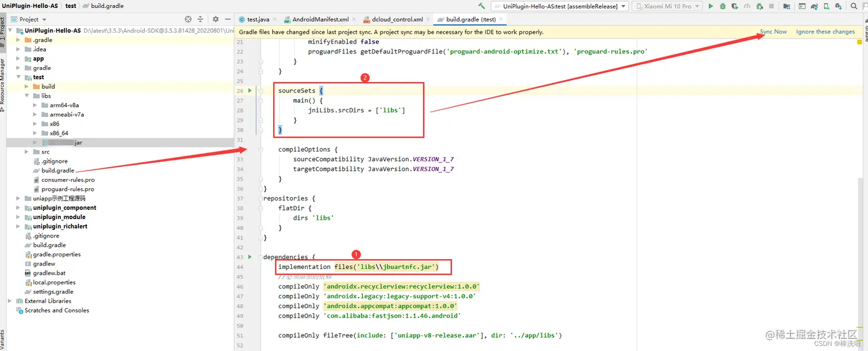Expand uniplugin_component module arrow

[18, 208]
